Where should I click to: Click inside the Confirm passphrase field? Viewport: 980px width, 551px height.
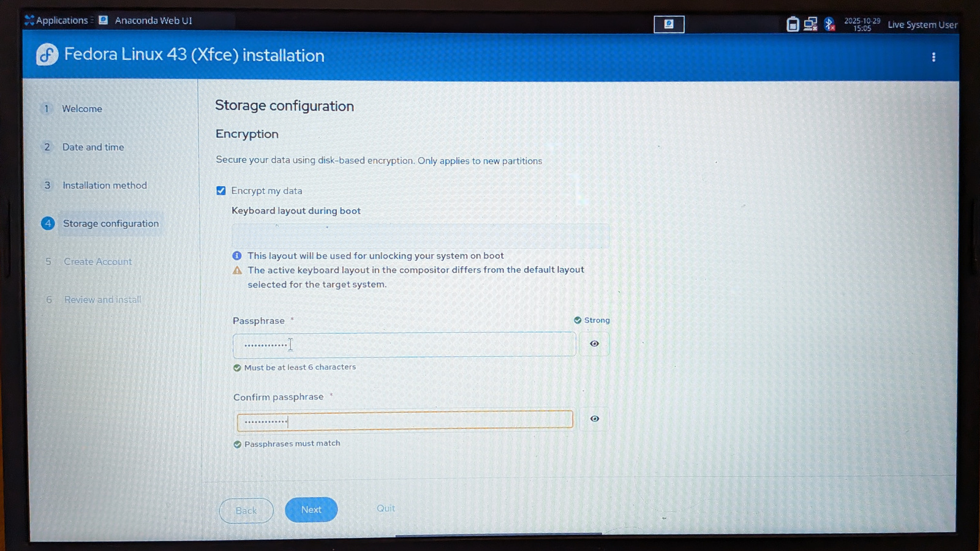(x=404, y=420)
